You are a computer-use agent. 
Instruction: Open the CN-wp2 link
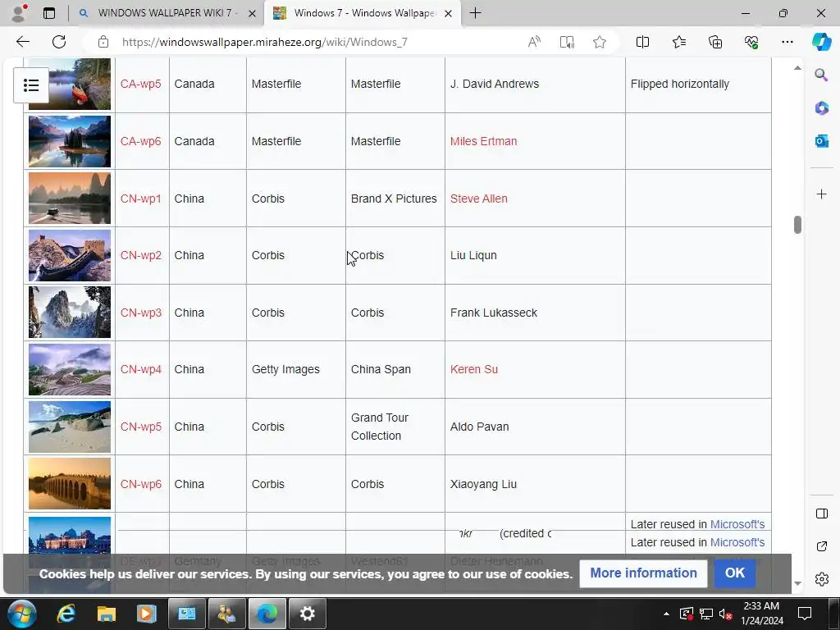pos(140,255)
